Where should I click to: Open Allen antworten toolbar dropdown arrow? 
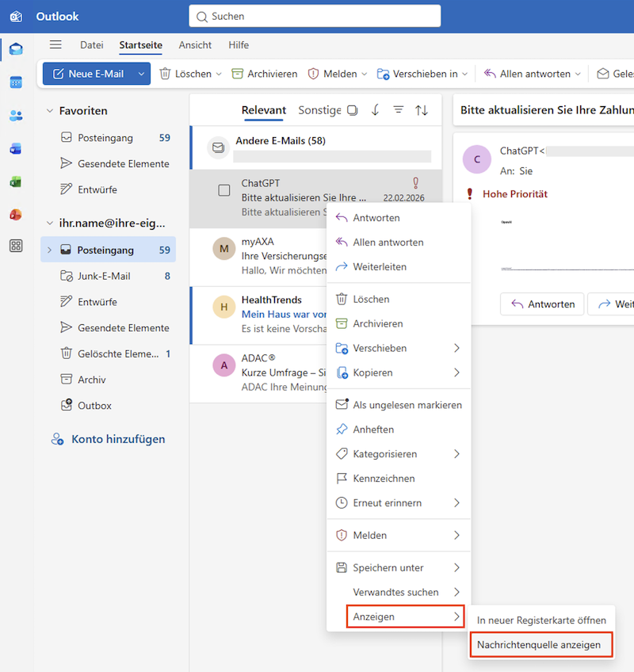[x=578, y=74]
